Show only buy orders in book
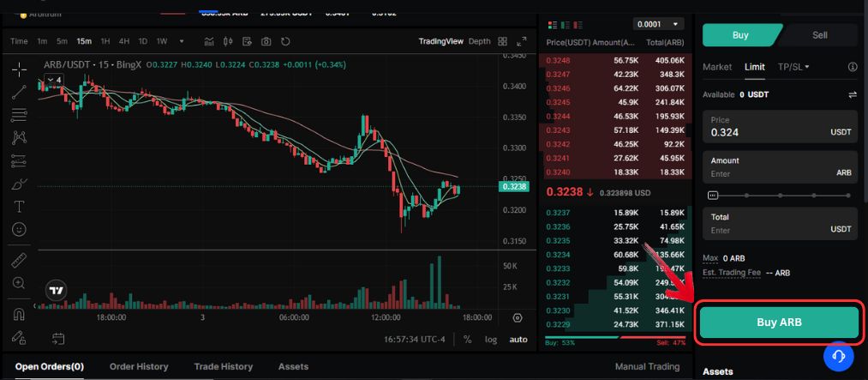This screenshot has height=380, width=868. [566, 25]
